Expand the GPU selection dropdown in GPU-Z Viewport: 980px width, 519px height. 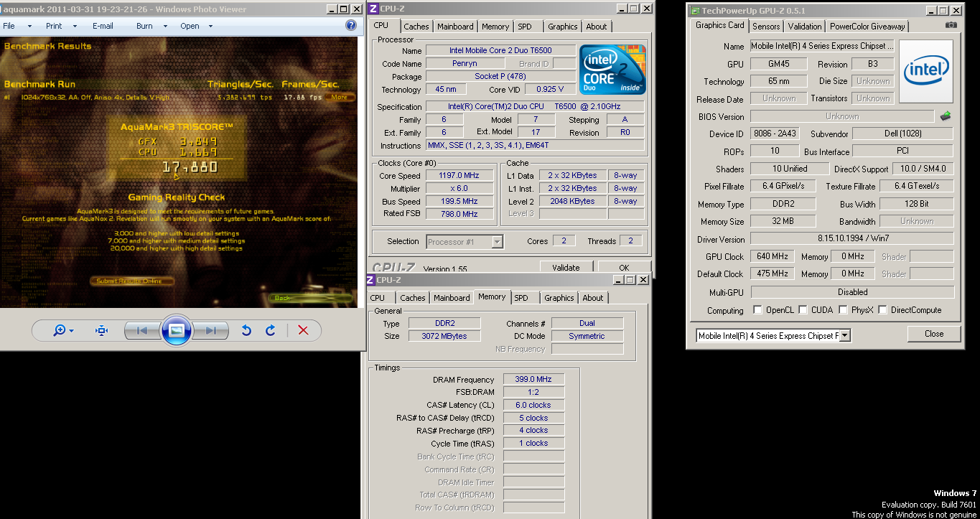click(x=845, y=335)
